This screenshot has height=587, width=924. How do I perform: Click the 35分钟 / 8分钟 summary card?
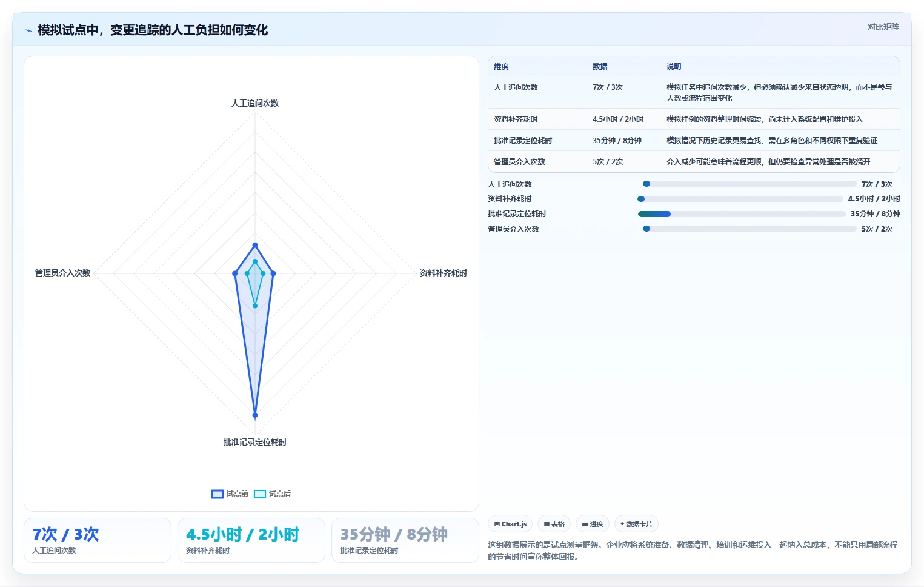click(x=405, y=540)
